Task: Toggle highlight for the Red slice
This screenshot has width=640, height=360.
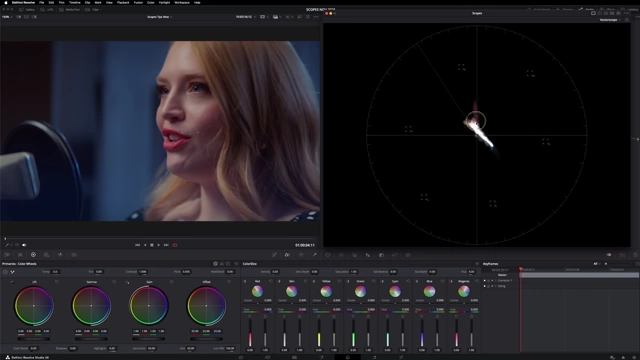Action: (245, 281)
